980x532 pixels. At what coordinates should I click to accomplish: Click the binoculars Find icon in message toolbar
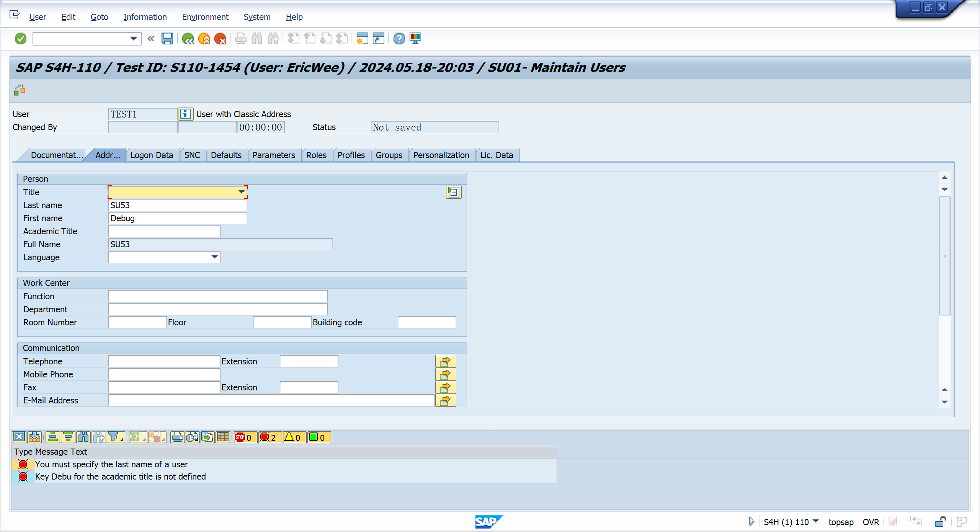pos(83,437)
